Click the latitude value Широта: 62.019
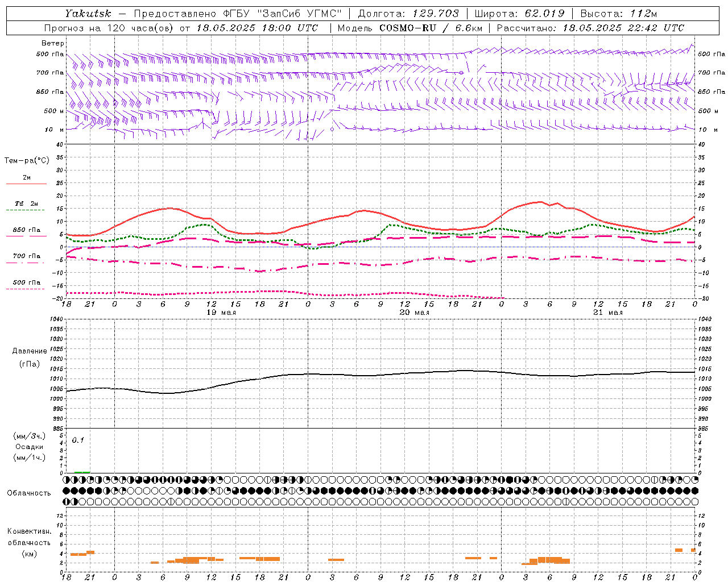This screenshot has height=582, width=728. click(519, 13)
